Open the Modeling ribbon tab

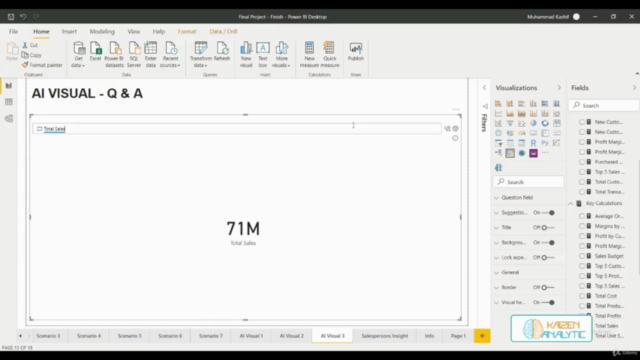[102, 31]
